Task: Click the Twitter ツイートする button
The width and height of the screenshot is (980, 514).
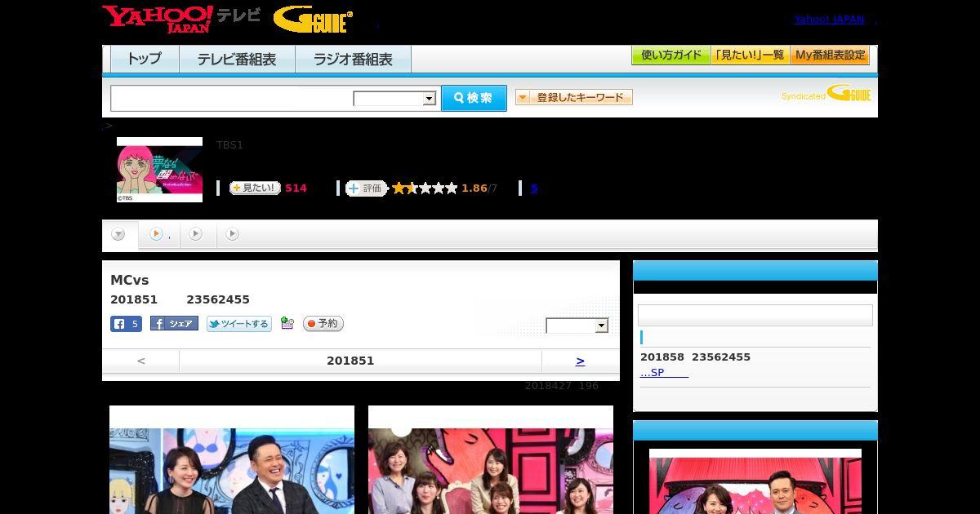Action: 239,324
